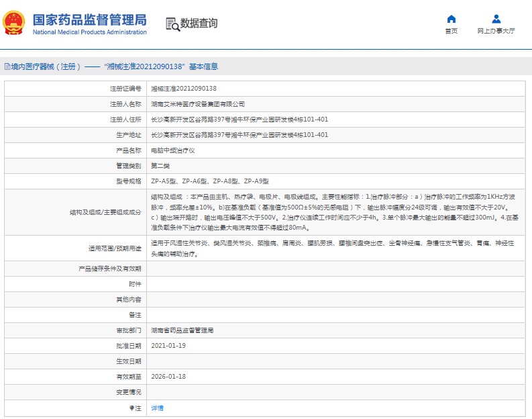Click product name 电脑中频治疗仪
Viewport: 532px width, 419px height.
(x=172, y=150)
